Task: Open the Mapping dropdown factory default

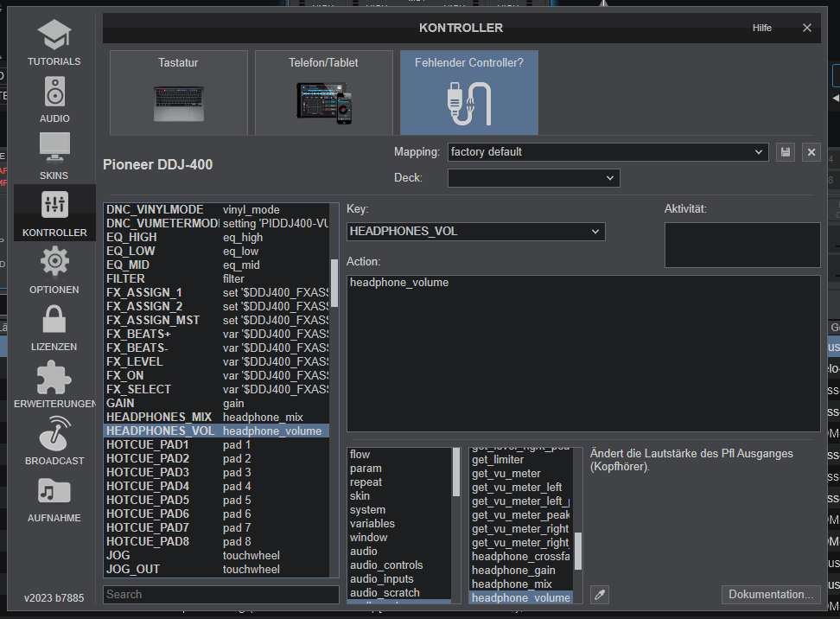Action: [608, 152]
